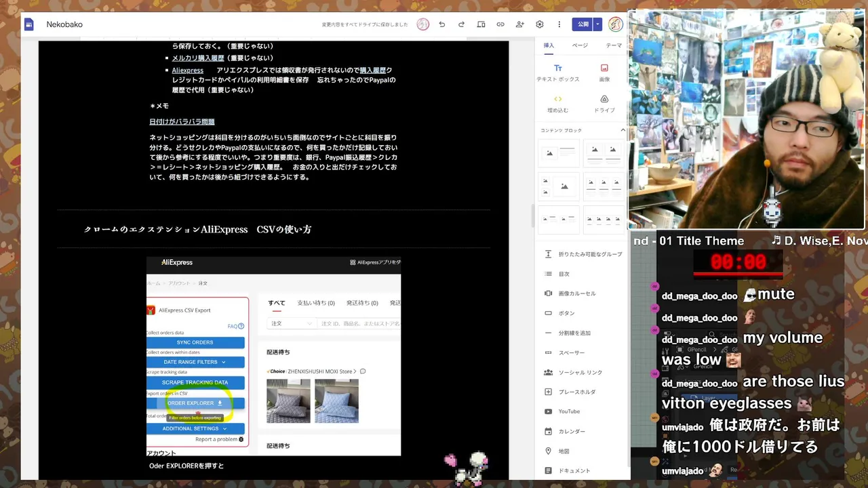The height and width of the screenshot is (488, 868).
Task: Choose the two-image with captions content block
Action: [x=604, y=153]
